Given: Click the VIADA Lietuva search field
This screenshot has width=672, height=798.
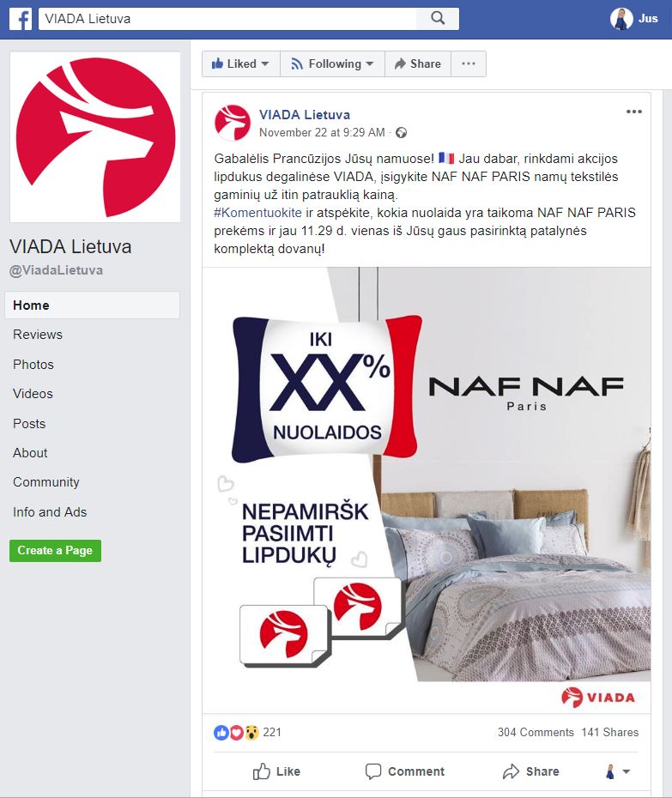Looking at the screenshot, I should click(227, 19).
